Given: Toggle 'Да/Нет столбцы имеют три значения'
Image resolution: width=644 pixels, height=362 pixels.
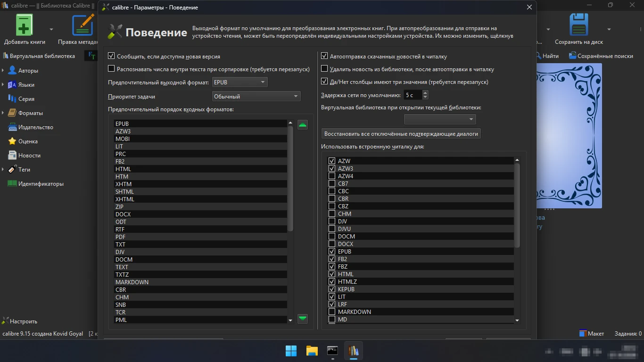Looking at the screenshot, I should pos(324,82).
